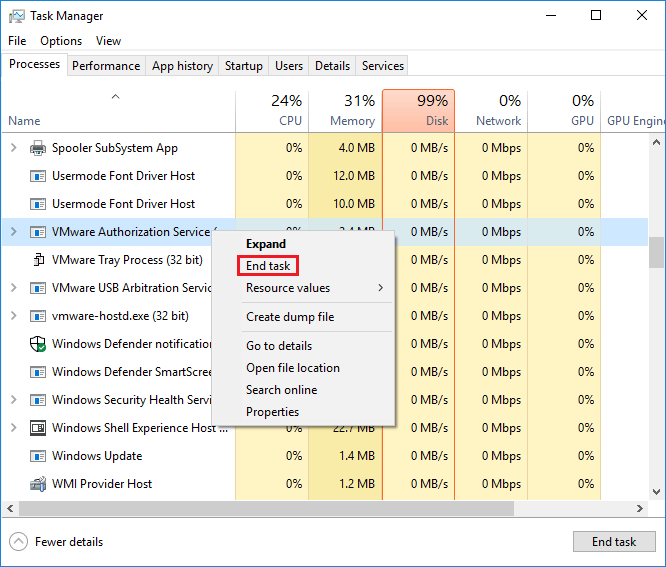
Task: Click the Task Manager title bar icon
Action: click(x=17, y=16)
